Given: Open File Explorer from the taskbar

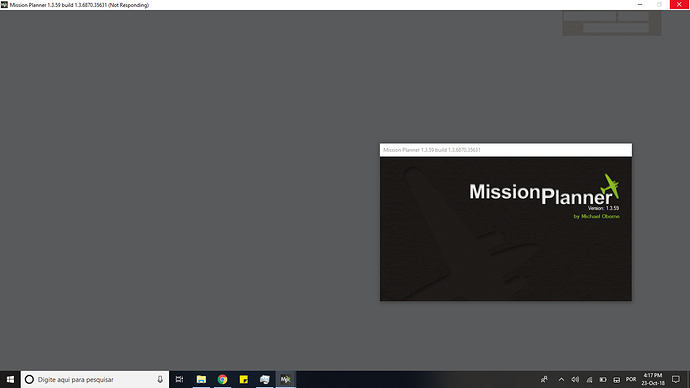Looking at the screenshot, I should pyautogui.click(x=201, y=379).
